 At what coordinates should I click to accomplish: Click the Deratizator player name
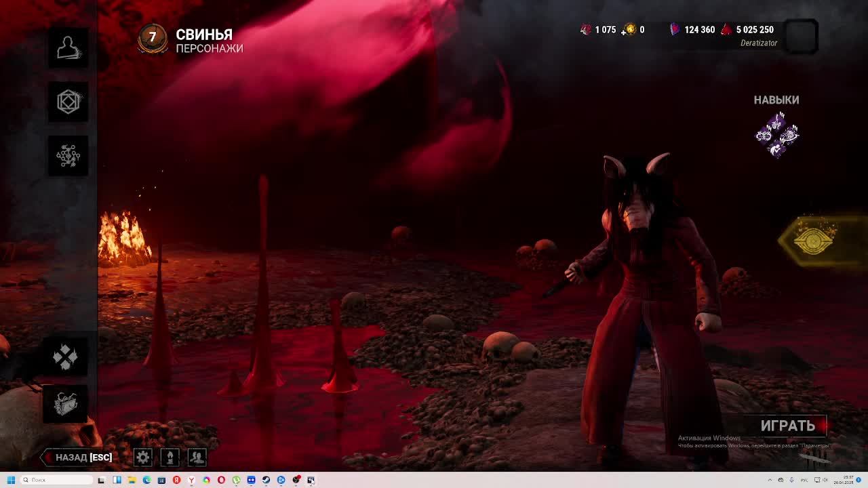click(x=758, y=43)
